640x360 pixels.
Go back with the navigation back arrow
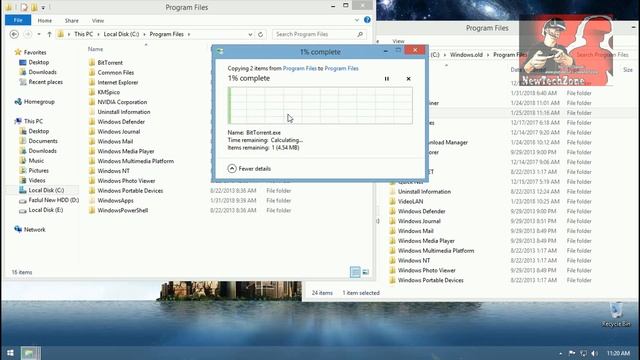coord(14,34)
